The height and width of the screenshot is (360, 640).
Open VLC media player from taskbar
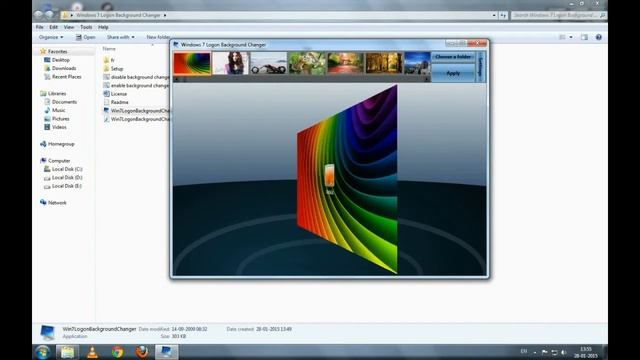93,352
